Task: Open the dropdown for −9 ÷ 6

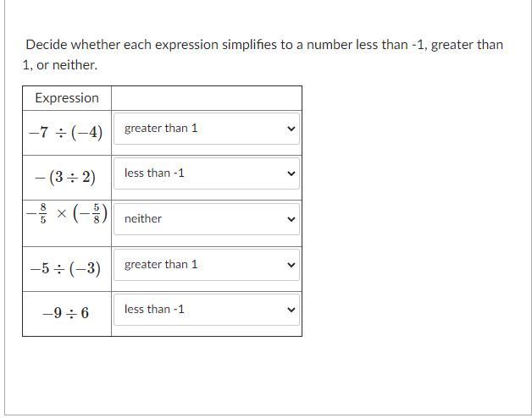Action: (x=206, y=310)
